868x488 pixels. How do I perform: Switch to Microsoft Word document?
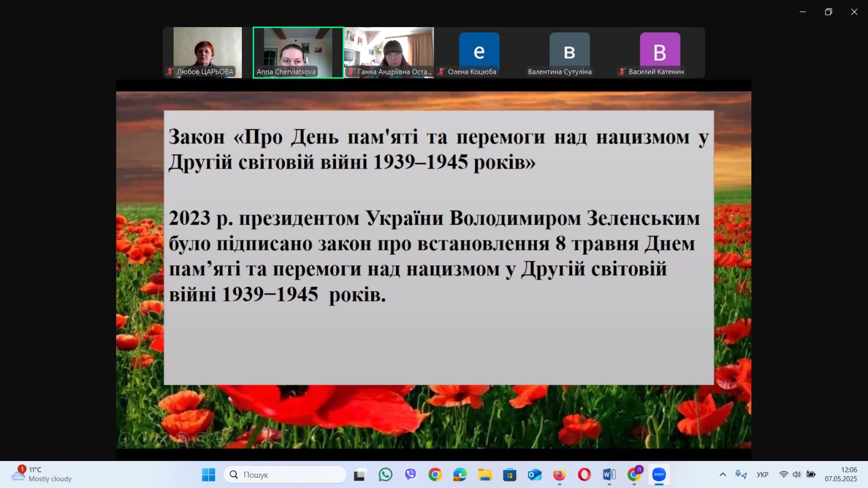pos(609,475)
